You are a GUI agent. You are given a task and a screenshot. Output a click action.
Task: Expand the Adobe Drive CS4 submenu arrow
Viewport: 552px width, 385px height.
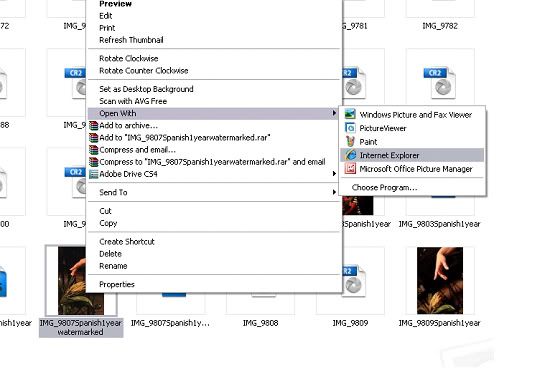(334, 173)
